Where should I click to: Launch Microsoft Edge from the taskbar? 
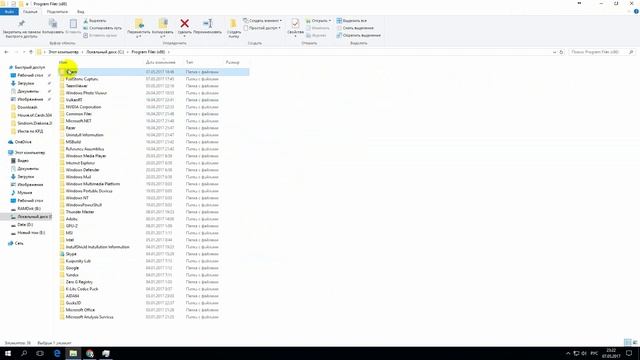click(x=57, y=353)
